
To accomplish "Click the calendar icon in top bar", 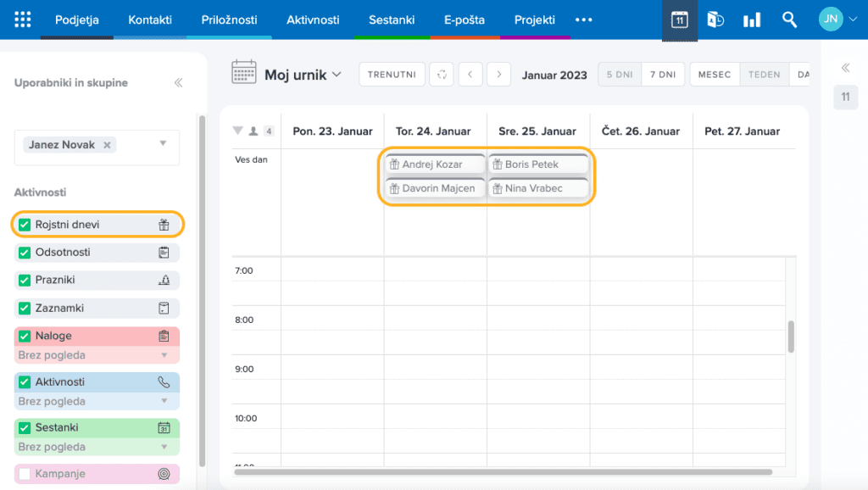I will point(679,19).
